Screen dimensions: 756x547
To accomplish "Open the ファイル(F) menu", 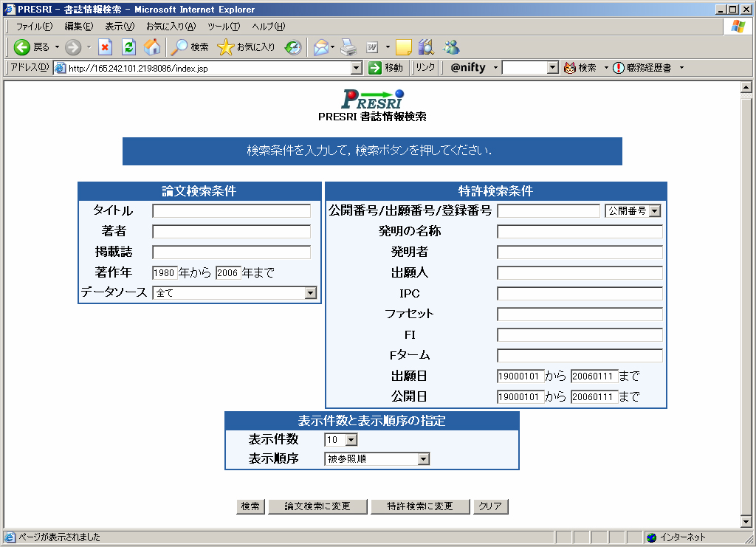I will pyautogui.click(x=34, y=27).
